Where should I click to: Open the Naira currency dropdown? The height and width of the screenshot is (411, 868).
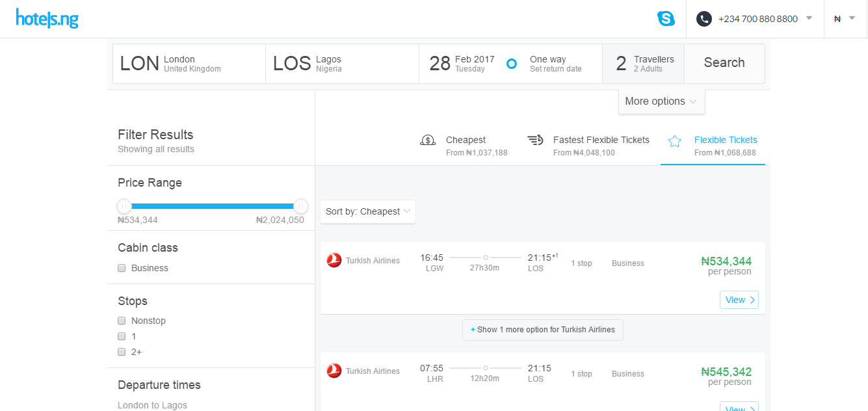[845, 19]
